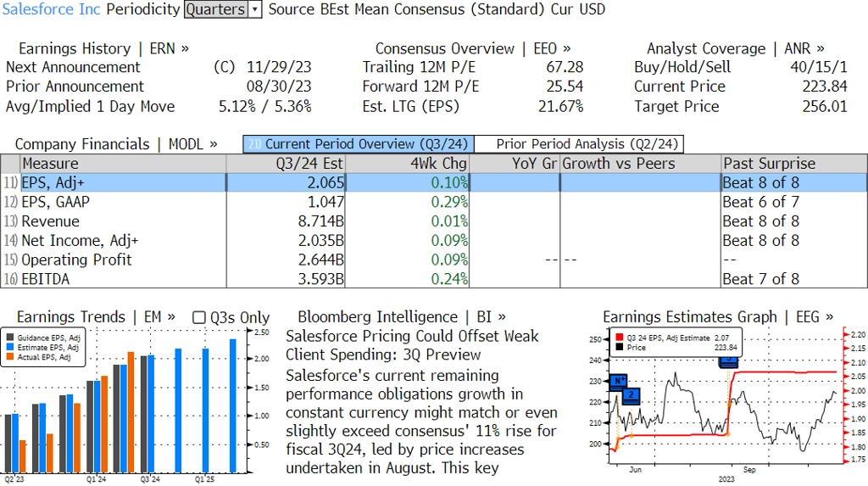Click the red Q3 24 EPS estimate swatch

[619, 338]
